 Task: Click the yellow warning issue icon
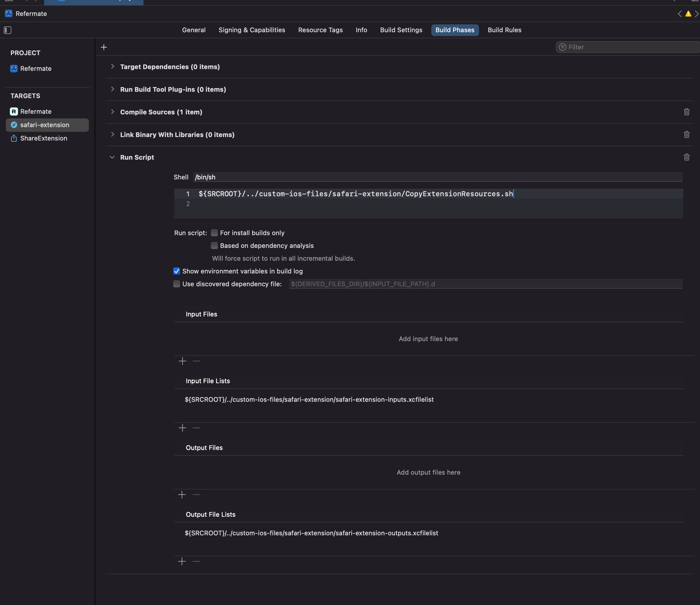click(688, 14)
